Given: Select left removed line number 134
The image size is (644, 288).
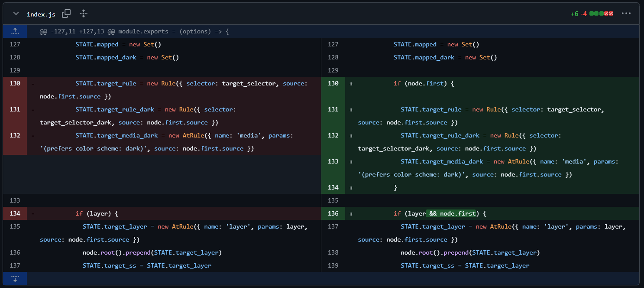Looking at the screenshot, I should tap(15, 213).
